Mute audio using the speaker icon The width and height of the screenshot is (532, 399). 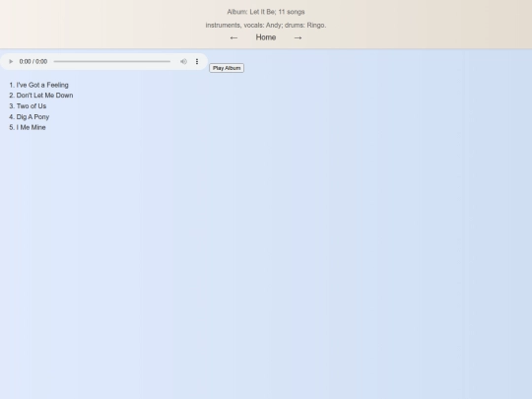pos(183,61)
